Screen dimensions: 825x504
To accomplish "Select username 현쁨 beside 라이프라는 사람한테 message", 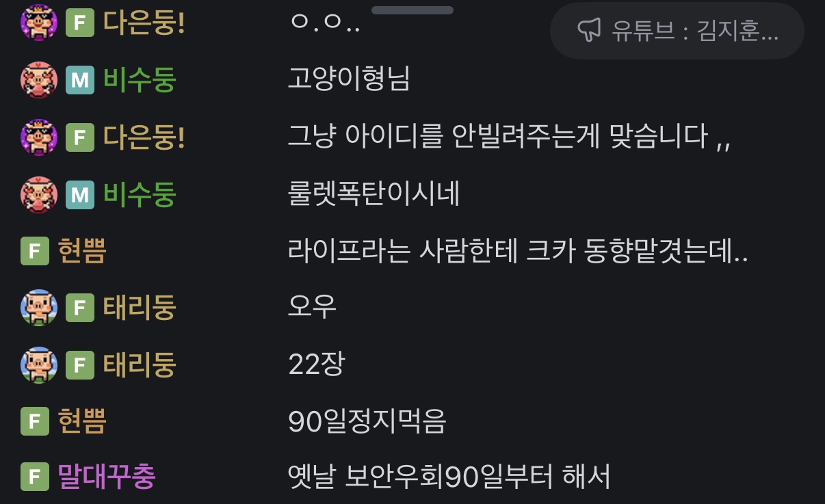I will 82,252.
